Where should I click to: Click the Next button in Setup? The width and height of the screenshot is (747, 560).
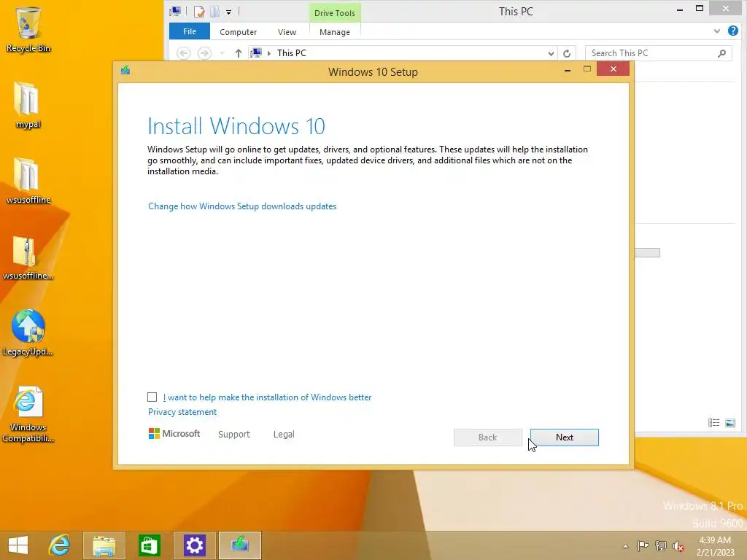[565, 437]
